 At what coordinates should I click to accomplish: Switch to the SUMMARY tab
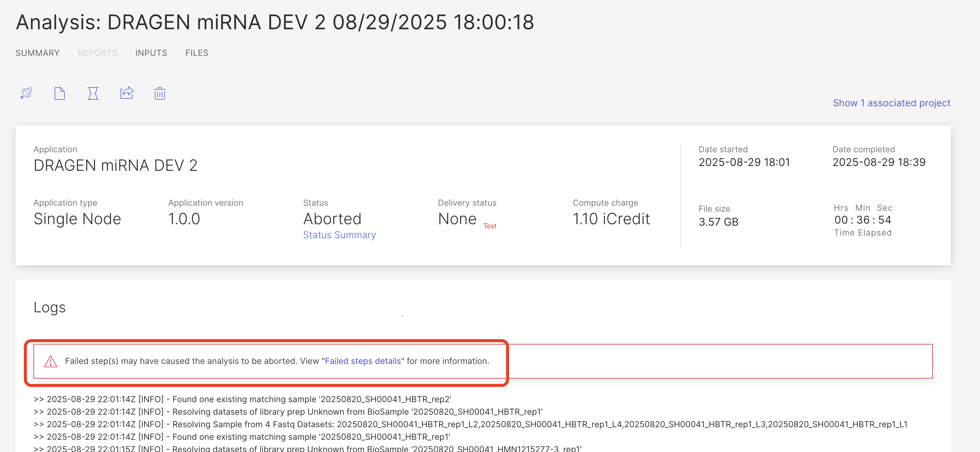click(37, 53)
